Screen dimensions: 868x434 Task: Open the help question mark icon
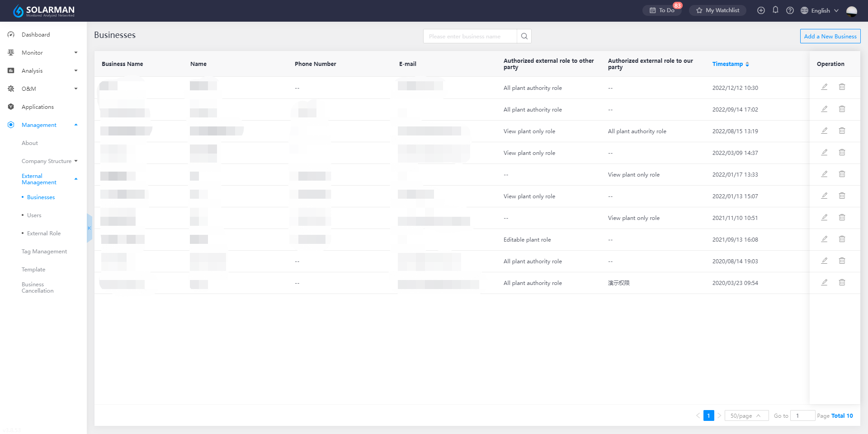(790, 10)
